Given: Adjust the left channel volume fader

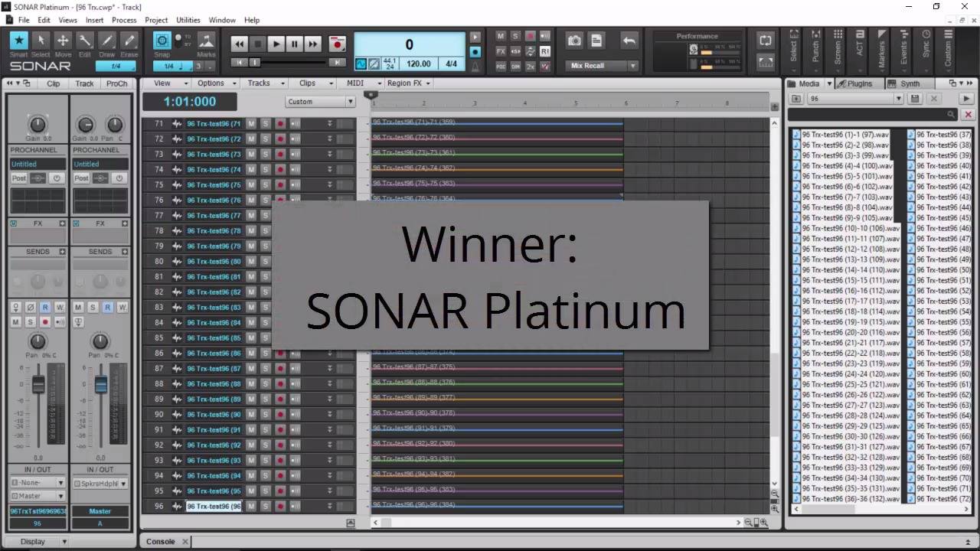Looking at the screenshot, I should coord(38,384).
